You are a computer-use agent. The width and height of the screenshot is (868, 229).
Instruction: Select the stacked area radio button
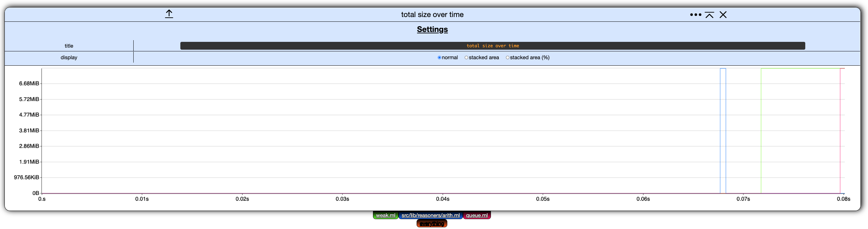point(466,58)
